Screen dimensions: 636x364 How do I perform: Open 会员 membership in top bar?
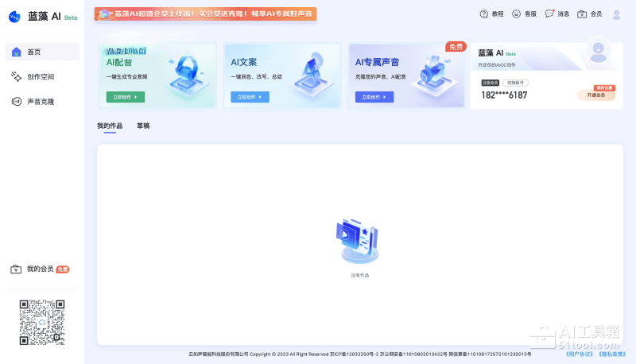tap(589, 14)
